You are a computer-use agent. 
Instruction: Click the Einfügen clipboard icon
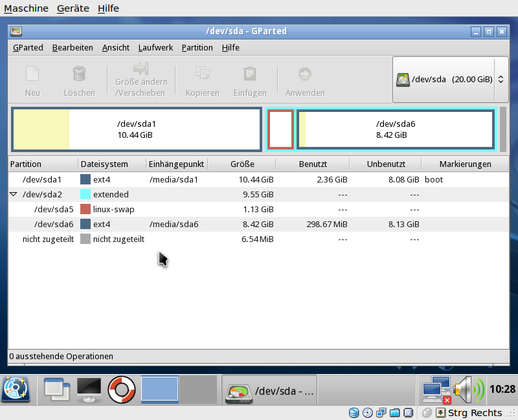[249, 74]
